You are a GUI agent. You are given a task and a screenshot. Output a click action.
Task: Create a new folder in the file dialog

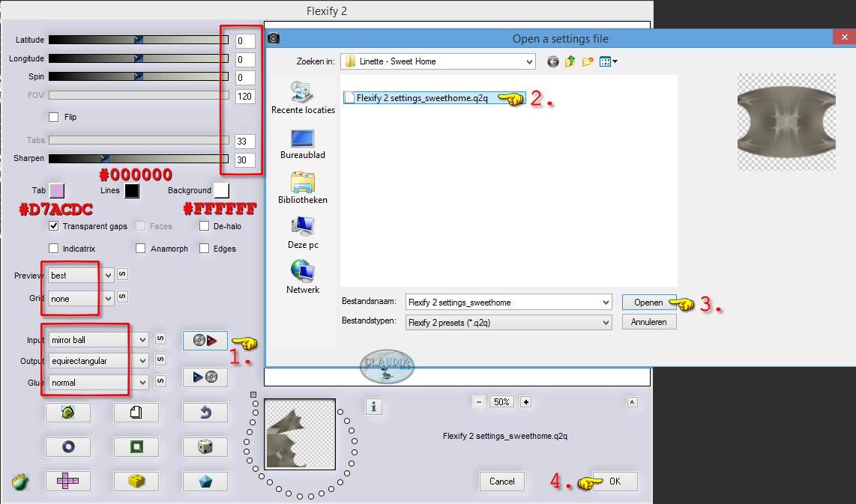pyautogui.click(x=588, y=61)
